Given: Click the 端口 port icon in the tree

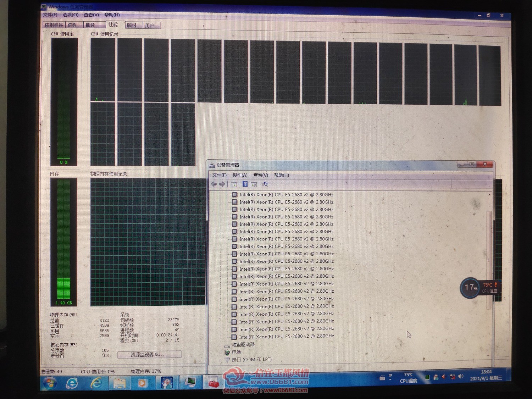Looking at the screenshot, I should (x=227, y=360).
